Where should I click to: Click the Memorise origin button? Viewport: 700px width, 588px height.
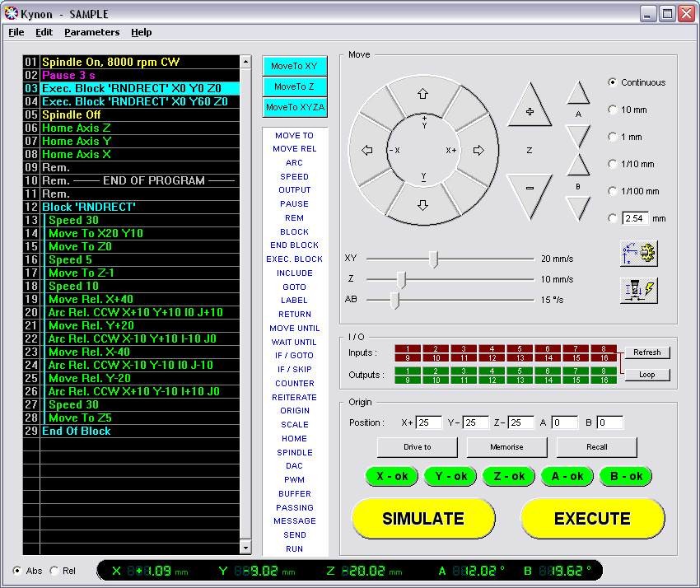click(506, 447)
